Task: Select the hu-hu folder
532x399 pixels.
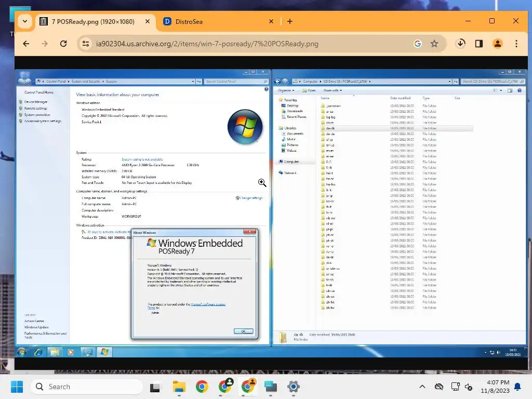Action: 330,184
